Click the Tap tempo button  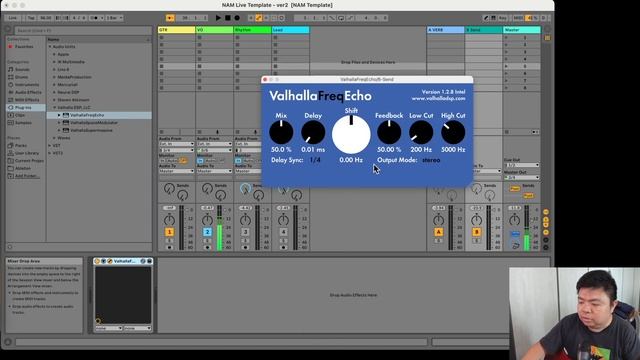coord(31,18)
